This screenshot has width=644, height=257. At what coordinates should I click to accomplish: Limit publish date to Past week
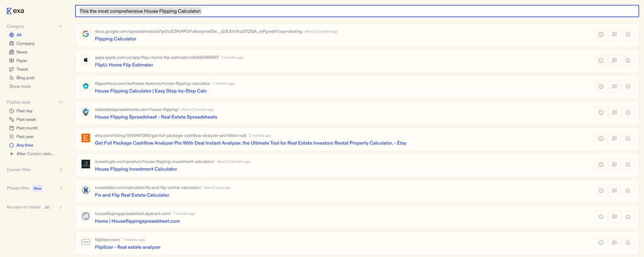click(x=23, y=119)
